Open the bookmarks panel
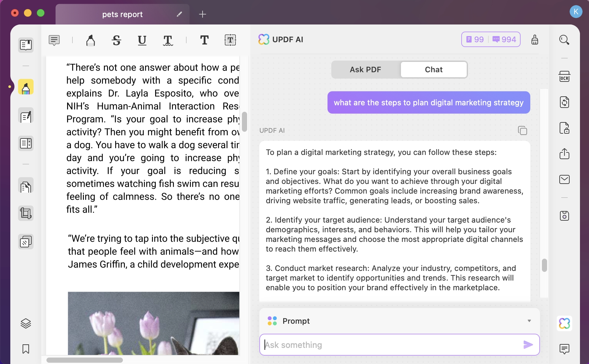 click(x=26, y=349)
